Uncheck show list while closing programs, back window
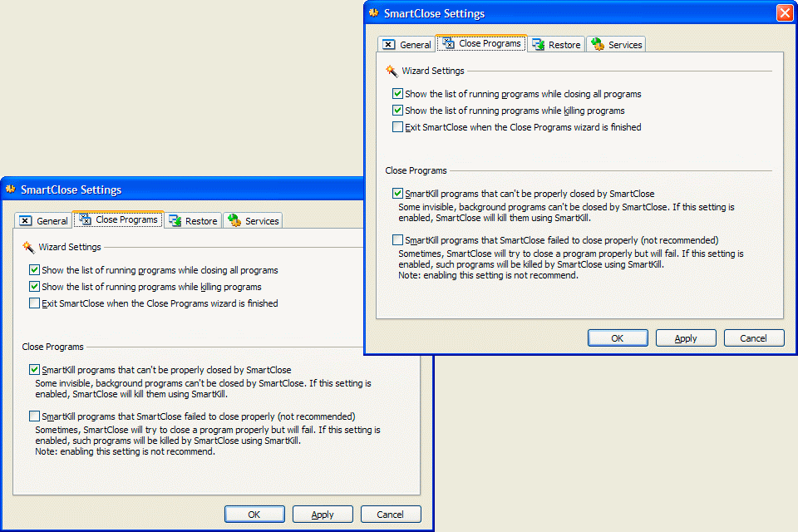Image resolution: width=798 pixels, height=532 pixels. 34,270
